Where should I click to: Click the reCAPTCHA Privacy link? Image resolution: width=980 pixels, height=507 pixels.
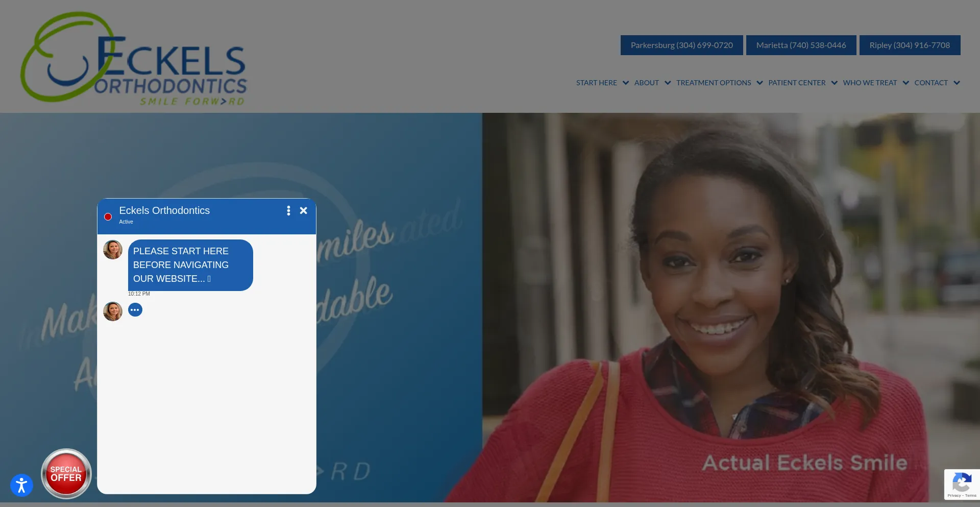click(953, 496)
